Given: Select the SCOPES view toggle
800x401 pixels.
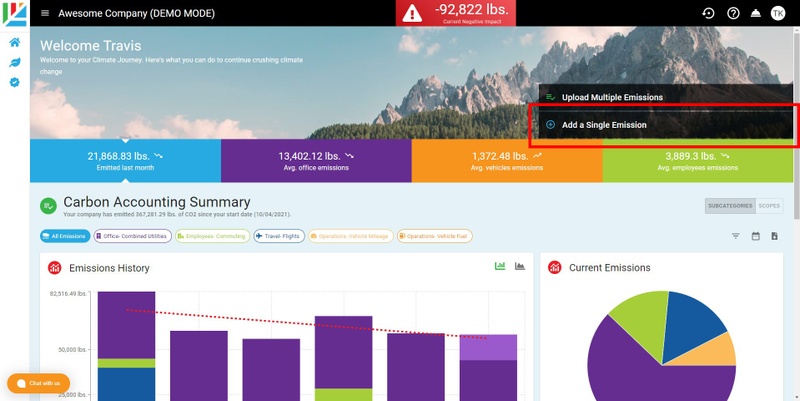Looking at the screenshot, I should pyautogui.click(x=769, y=206).
